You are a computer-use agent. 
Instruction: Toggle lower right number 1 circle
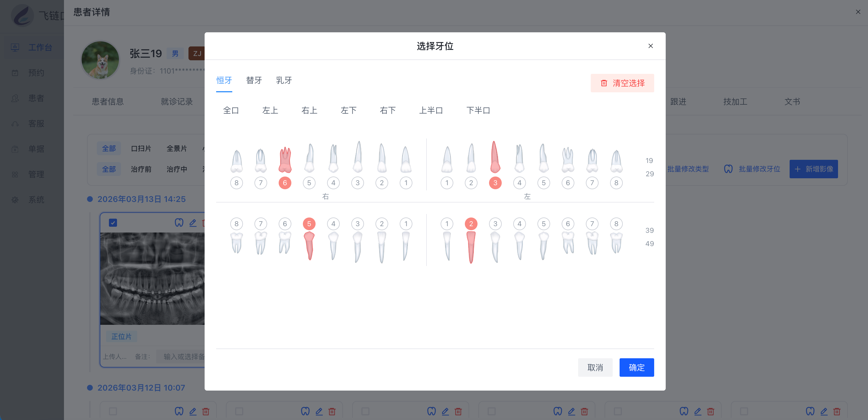click(406, 224)
